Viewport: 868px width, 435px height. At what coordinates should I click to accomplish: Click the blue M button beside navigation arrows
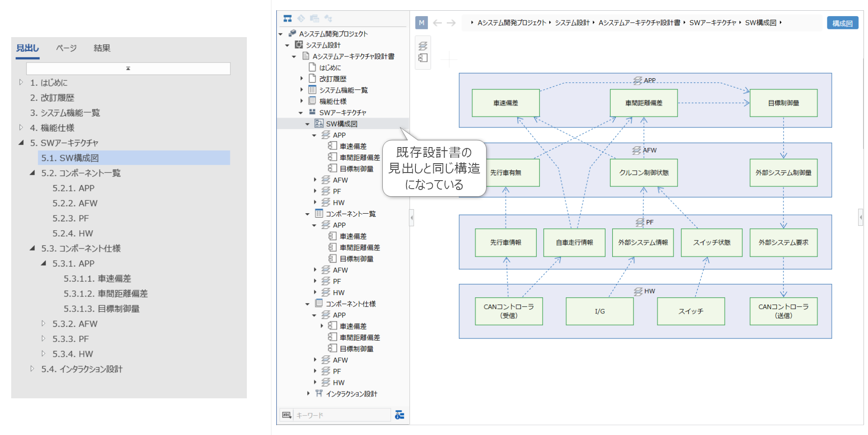point(421,23)
